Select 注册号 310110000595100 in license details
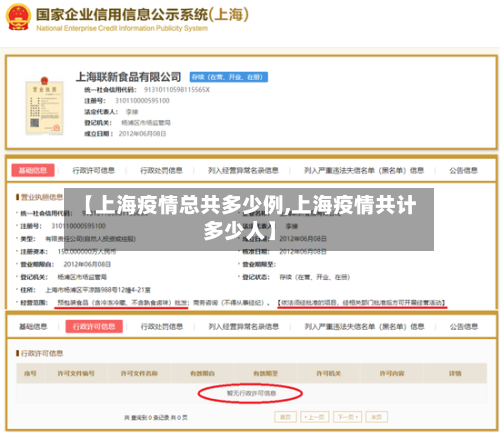This screenshot has height=439, width=500. tap(78, 226)
